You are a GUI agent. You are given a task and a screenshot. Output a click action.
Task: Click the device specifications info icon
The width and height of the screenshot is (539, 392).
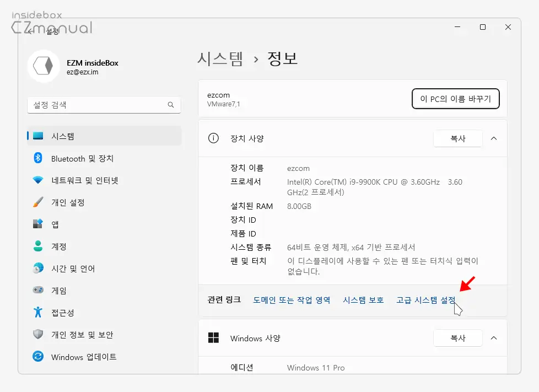click(x=213, y=138)
